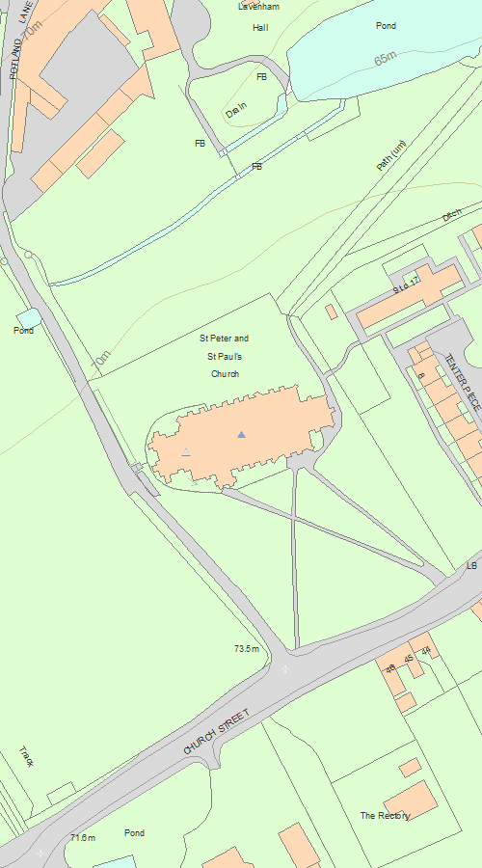Select the Path (um) label
The image size is (482, 868).
tap(391, 155)
